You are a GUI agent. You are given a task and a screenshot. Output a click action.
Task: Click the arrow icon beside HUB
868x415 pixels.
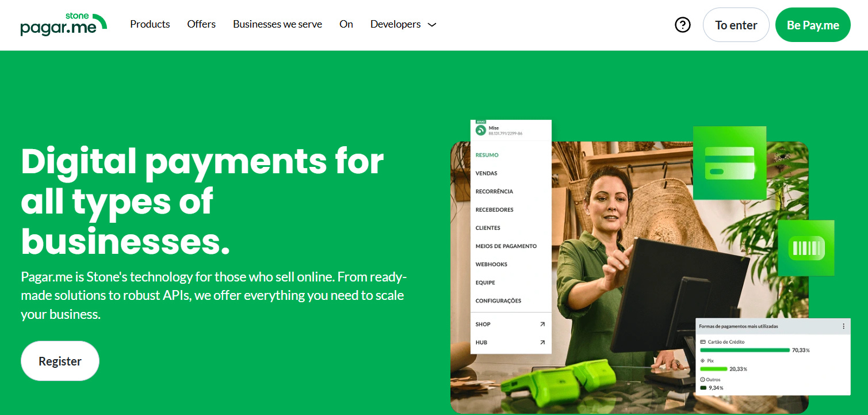(542, 342)
